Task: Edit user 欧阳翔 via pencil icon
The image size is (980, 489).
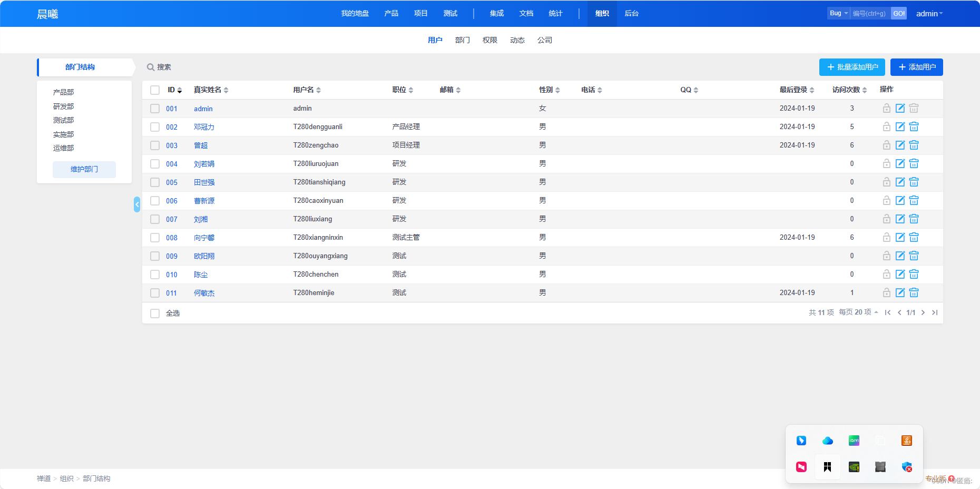Action: point(900,256)
